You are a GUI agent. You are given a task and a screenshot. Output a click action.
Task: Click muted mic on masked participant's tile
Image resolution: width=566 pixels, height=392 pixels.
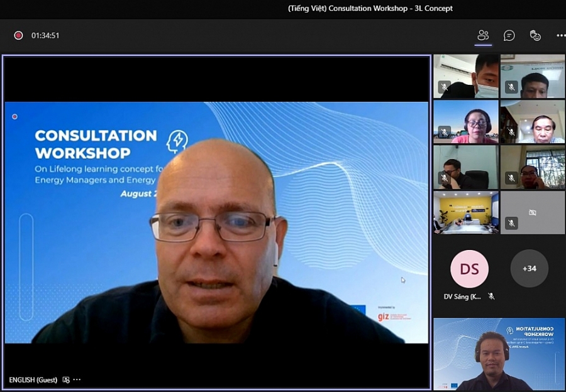coord(444,87)
